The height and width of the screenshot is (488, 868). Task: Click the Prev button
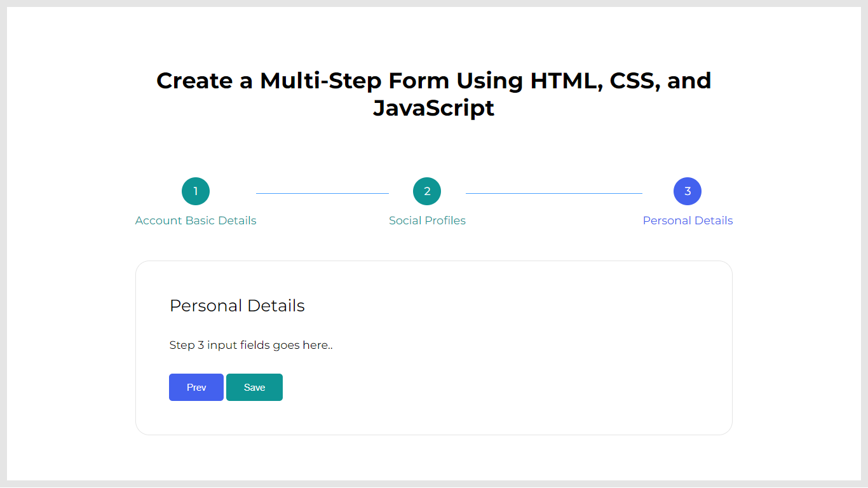pyautogui.click(x=196, y=388)
